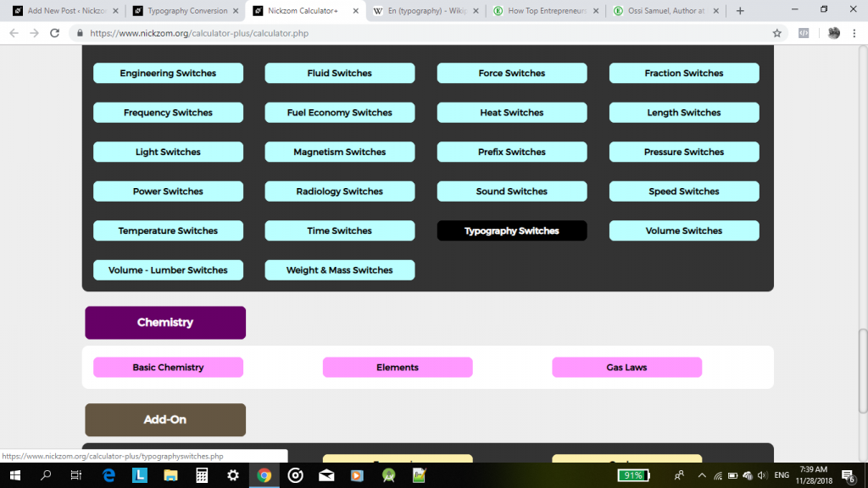Click the ENG language indicator

pyautogui.click(x=782, y=475)
